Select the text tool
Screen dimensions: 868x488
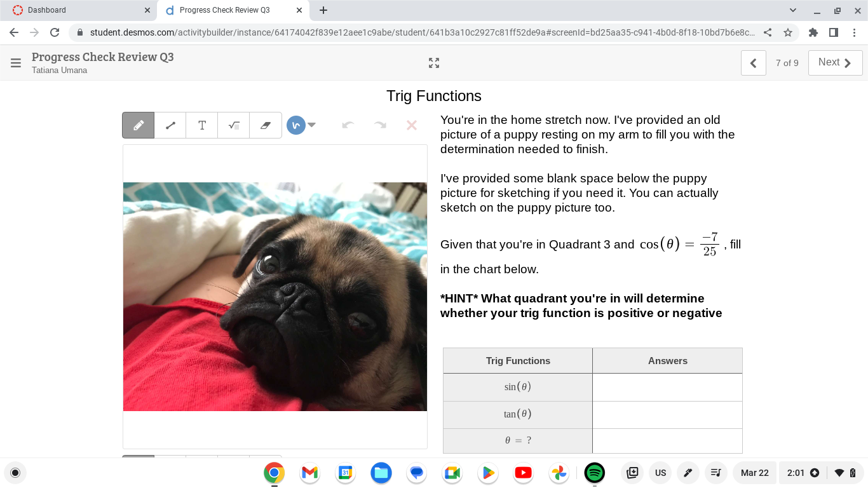coord(202,125)
